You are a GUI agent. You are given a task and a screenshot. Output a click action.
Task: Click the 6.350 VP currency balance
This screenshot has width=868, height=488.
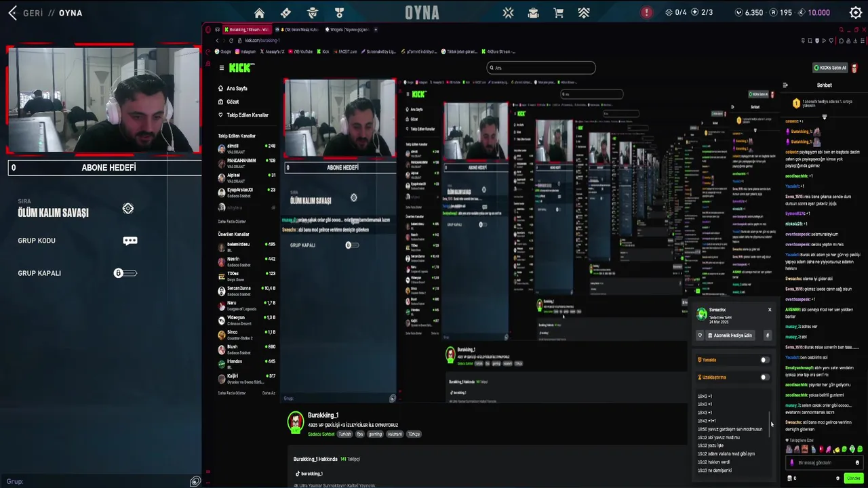tap(749, 13)
